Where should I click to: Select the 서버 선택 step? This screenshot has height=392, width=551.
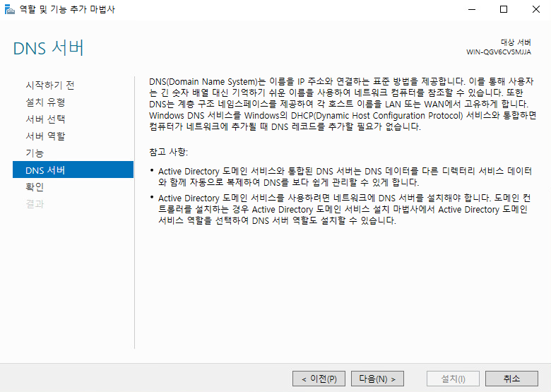click(45, 119)
